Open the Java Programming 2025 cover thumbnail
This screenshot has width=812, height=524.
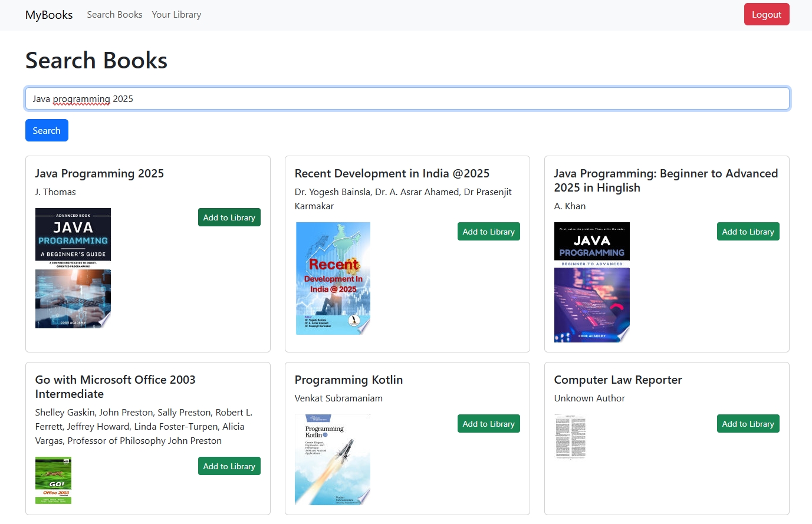coord(73,268)
